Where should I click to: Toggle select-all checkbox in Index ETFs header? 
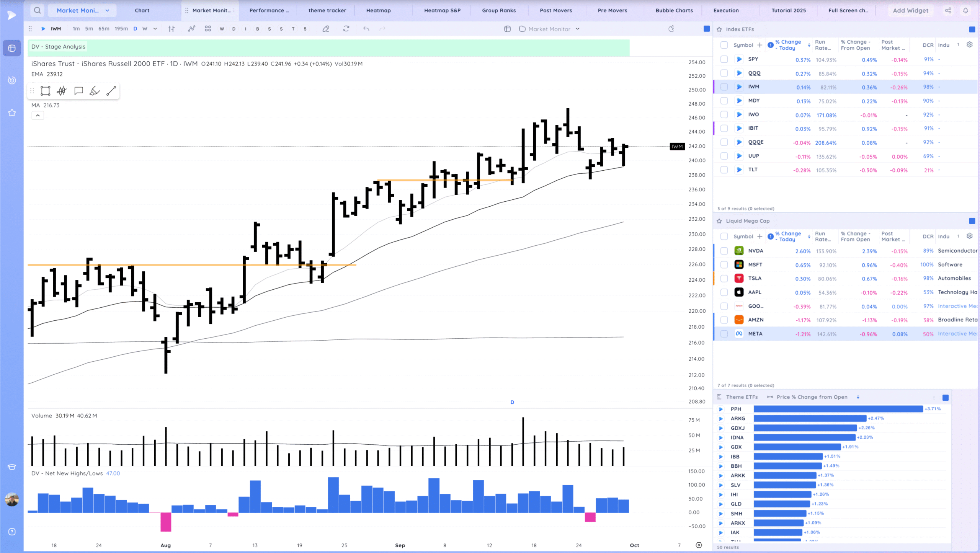click(x=724, y=45)
